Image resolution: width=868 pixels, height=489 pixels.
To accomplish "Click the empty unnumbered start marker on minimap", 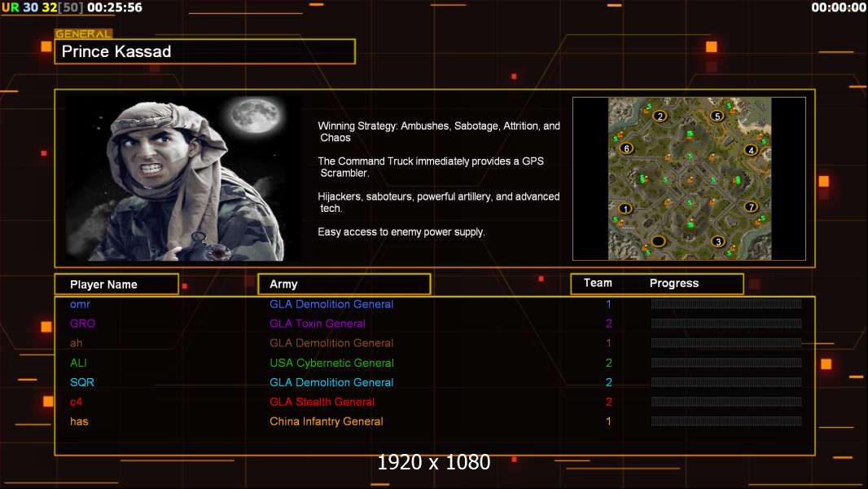I will click(x=658, y=241).
